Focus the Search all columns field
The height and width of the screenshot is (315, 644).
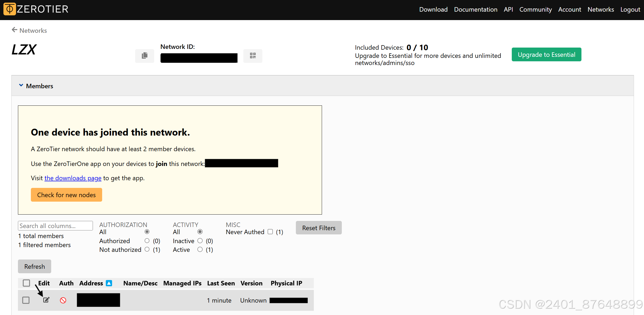pyautogui.click(x=55, y=226)
